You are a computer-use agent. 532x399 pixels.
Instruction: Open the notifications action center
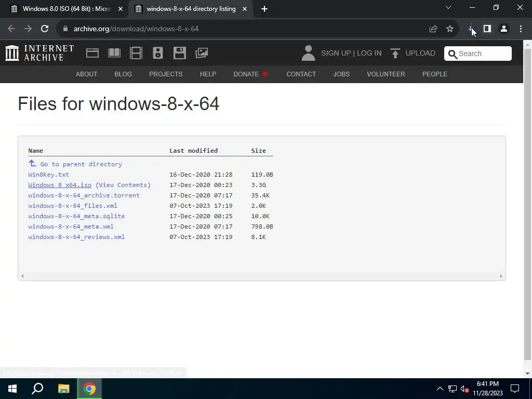(515, 389)
